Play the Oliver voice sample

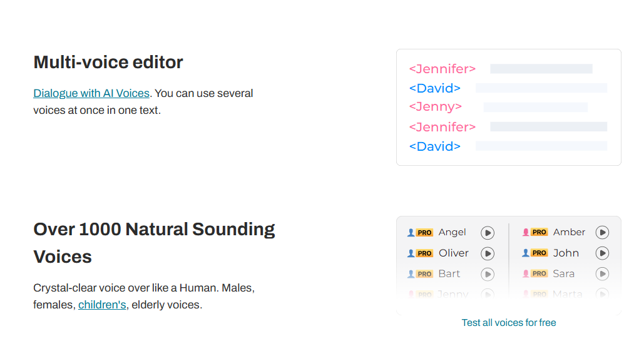488,253
